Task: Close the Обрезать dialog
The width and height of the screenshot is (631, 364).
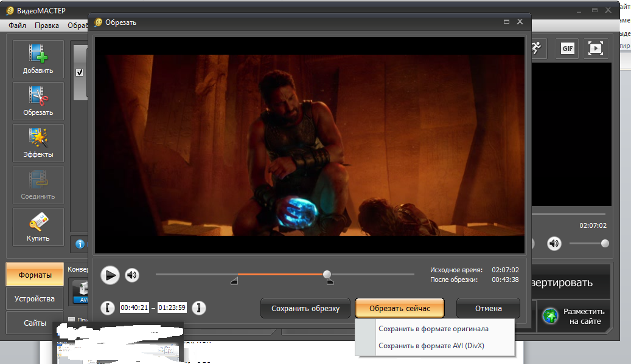Action: click(520, 22)
